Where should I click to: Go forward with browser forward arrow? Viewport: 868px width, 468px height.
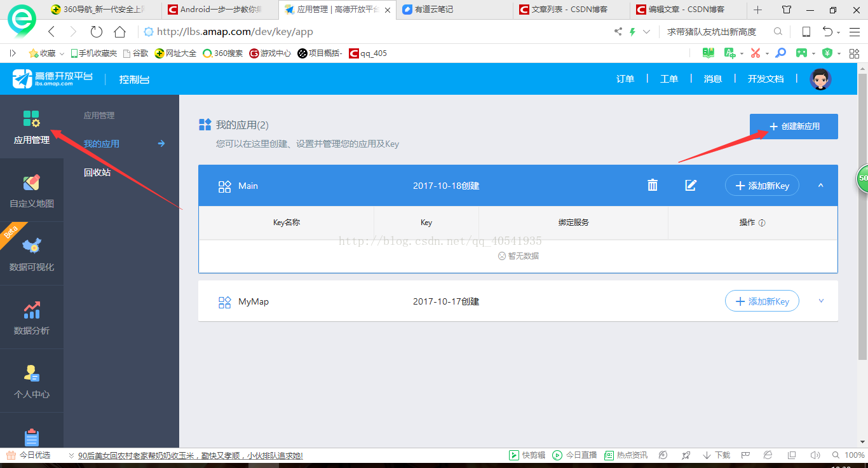coord(73,32)
